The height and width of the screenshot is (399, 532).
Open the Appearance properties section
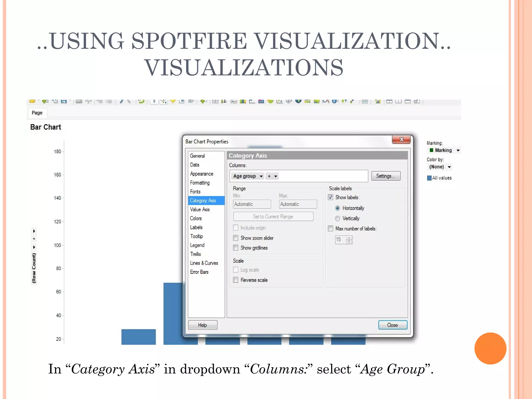point(202,174)
